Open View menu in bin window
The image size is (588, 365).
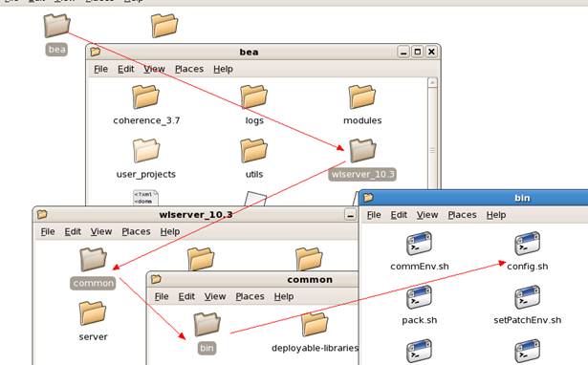(427, 215)
